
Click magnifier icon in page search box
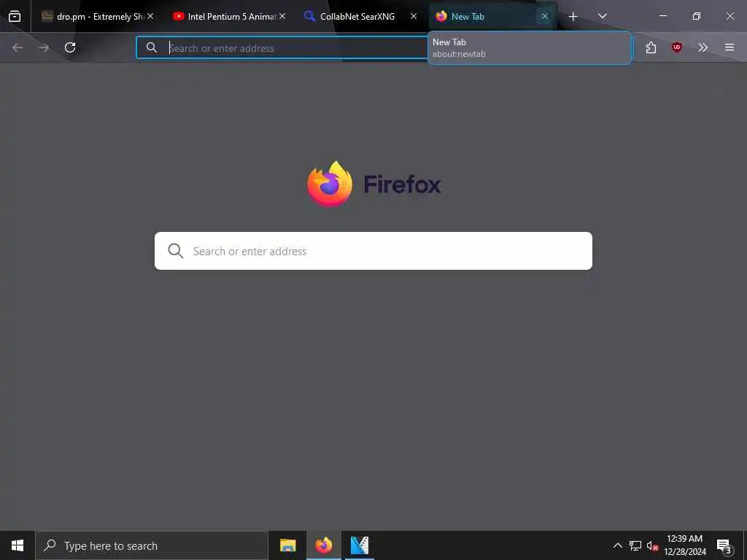click(x=175, y=251)
